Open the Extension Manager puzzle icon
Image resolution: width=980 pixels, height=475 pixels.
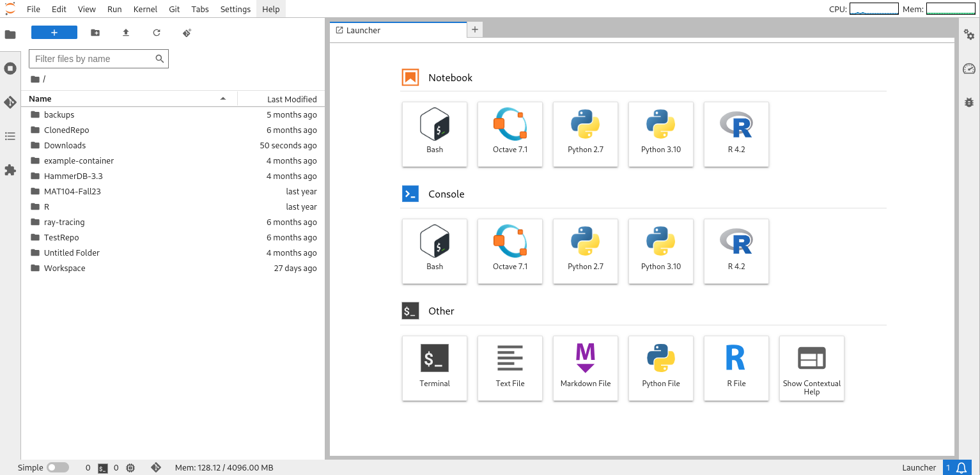[x=10, y=170]
